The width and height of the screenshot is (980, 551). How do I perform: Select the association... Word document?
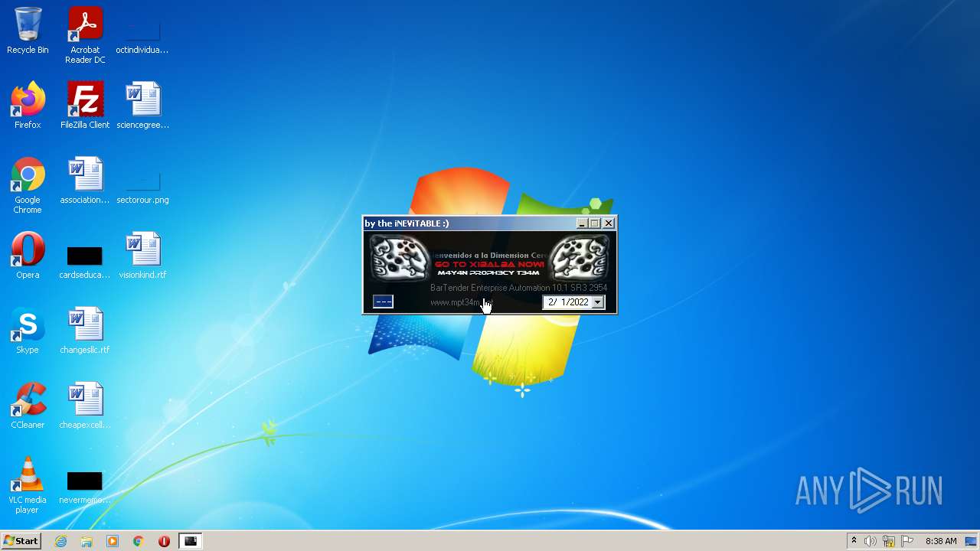pos(85,181)
